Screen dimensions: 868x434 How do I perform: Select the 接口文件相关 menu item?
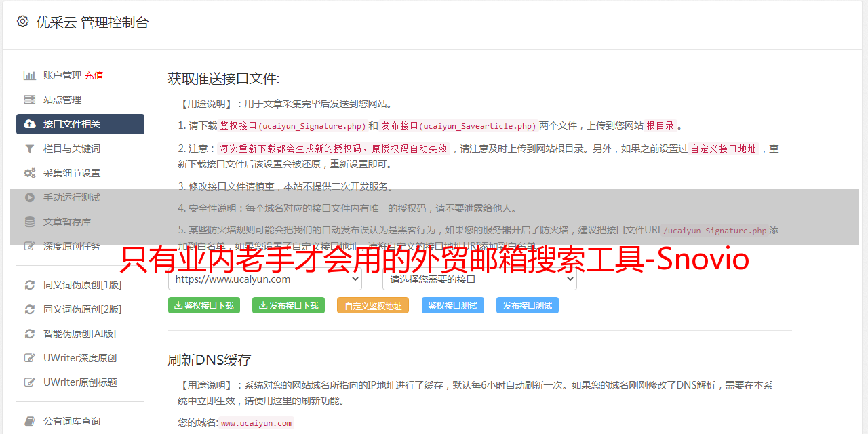click(80, 124)
